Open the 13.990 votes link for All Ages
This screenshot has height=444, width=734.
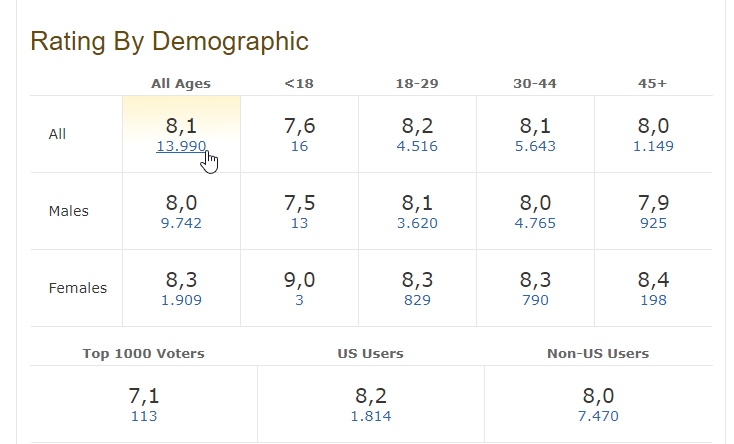pos(180,146)
